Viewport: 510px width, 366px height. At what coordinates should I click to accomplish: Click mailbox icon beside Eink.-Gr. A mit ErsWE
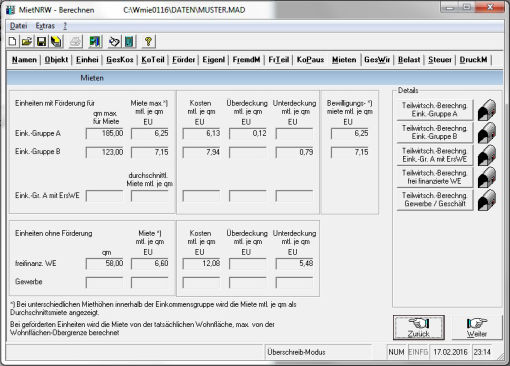tap(487, 155)
